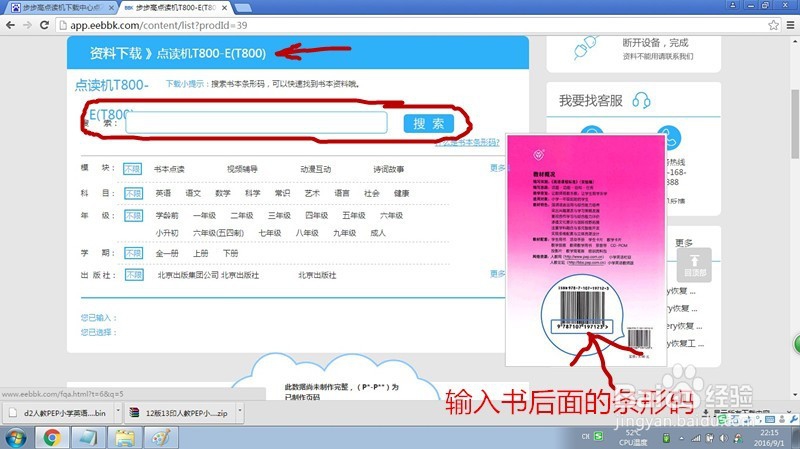Image resolution: width=800 pixels, height=449 pixels.
Task: Open the Windows Start button
Action: tap(16, 438)
